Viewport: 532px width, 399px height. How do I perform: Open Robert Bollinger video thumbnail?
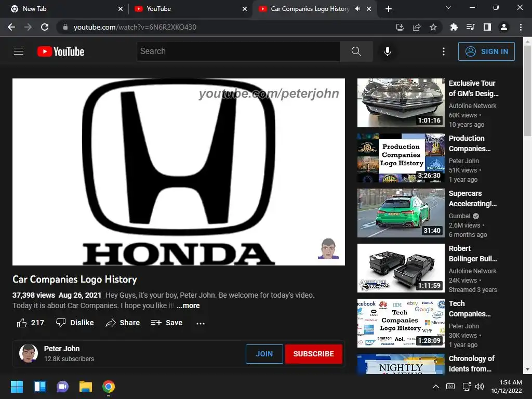point(401,268)
